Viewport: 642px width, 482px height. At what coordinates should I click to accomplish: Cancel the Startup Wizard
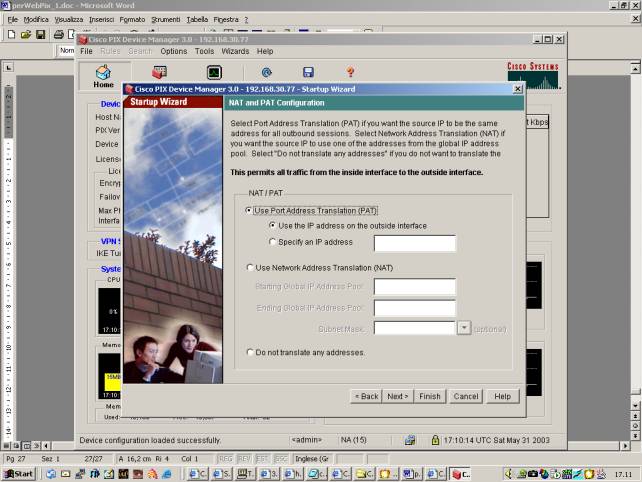[x=466, y=396]
